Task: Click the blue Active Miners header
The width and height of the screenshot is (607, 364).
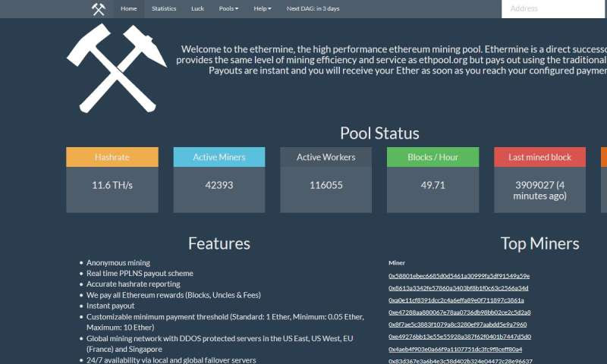Action: coord(219,157)
